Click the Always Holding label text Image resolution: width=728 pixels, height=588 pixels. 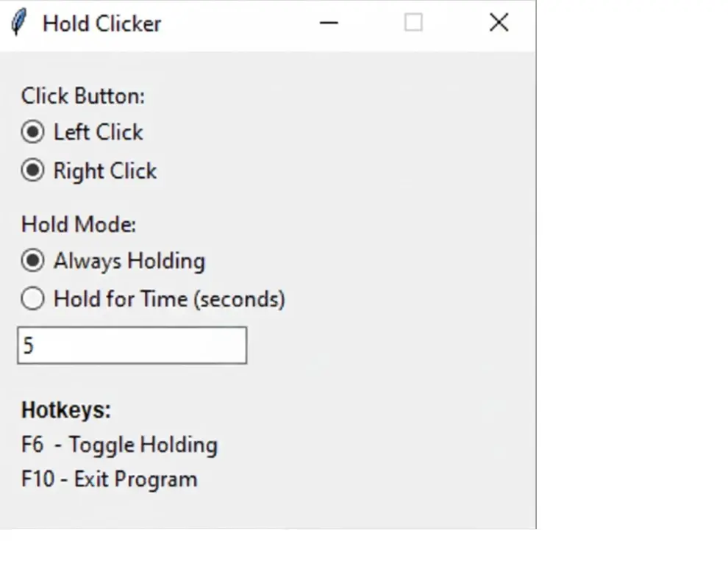[x=128, y=261]
